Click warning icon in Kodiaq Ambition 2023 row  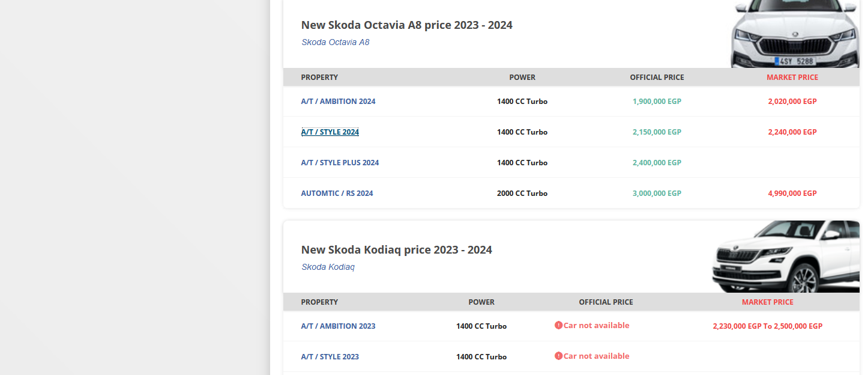(558, 325)
